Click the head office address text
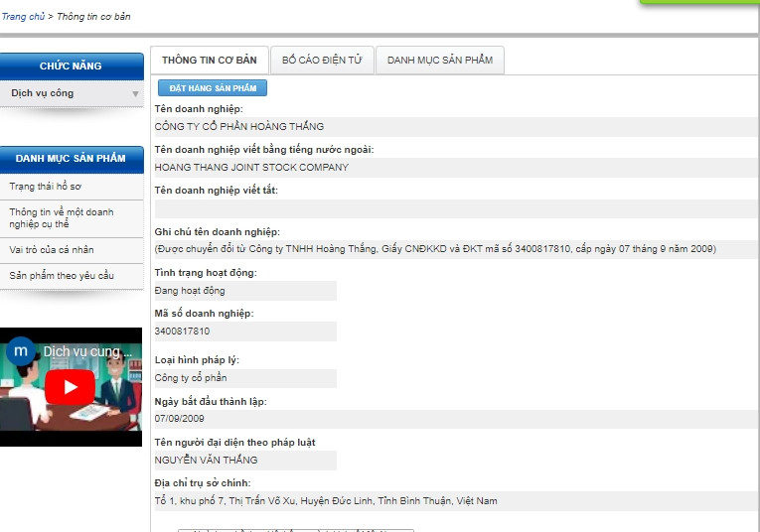 pos(326,501)
